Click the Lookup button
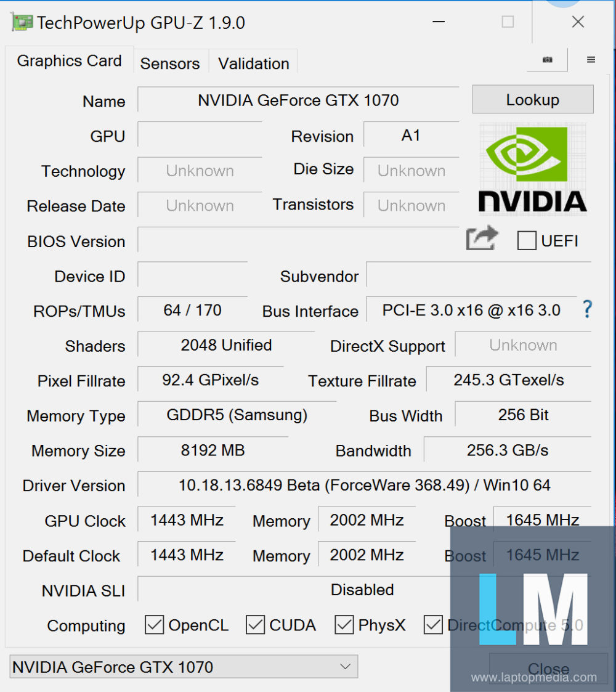The width and height of the screenshot is (616, 692). [532, 99]
